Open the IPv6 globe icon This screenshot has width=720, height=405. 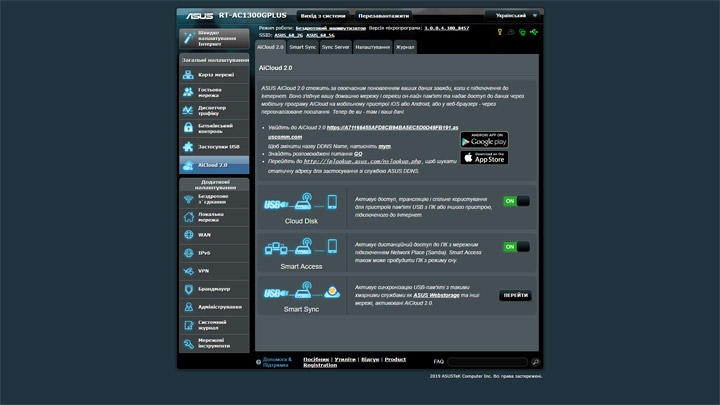(188, 253)
